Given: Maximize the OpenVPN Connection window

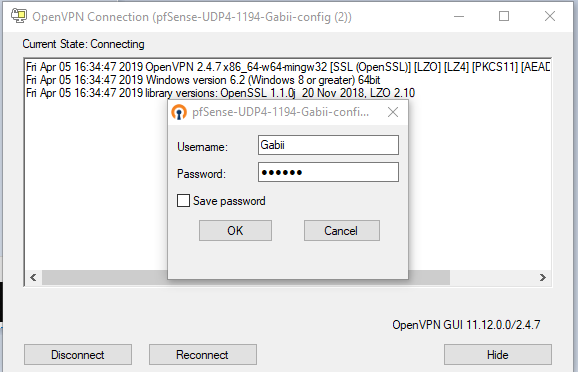Looking at the screenshot, I should coord(504,16).
